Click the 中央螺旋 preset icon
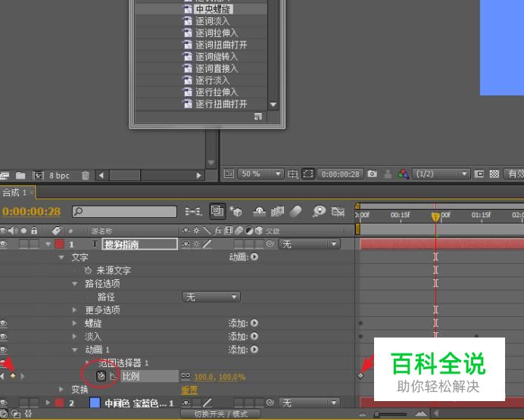 click(x=187, y=9)
